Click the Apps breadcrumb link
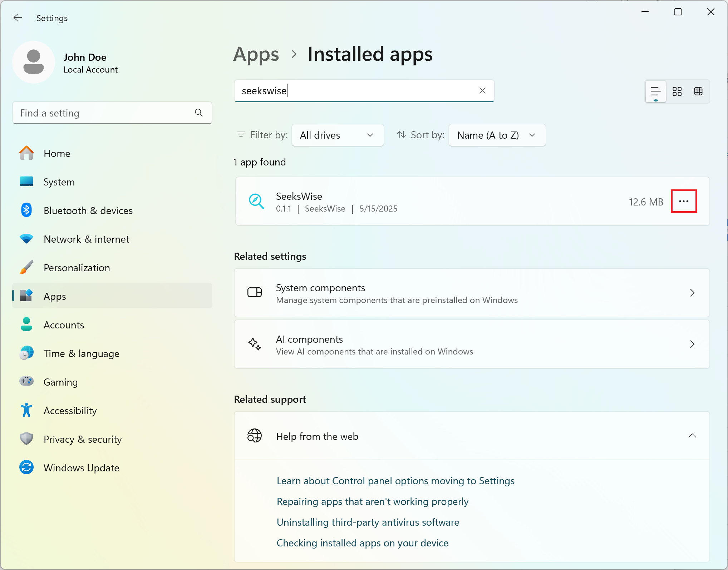This screenshot has height=570, width=728. coord(256,54)
